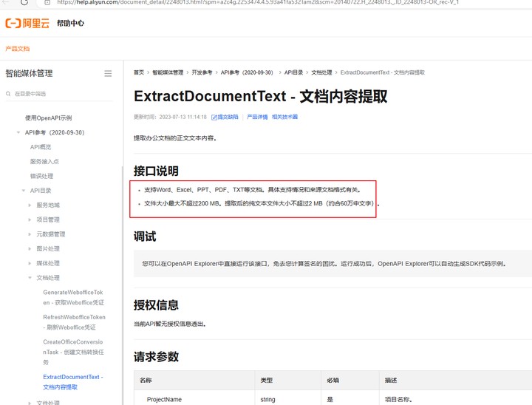This screenshot has width=532, height=405.
Task: Expand the 媒体处理 tree node
Action: pos(30,263)
